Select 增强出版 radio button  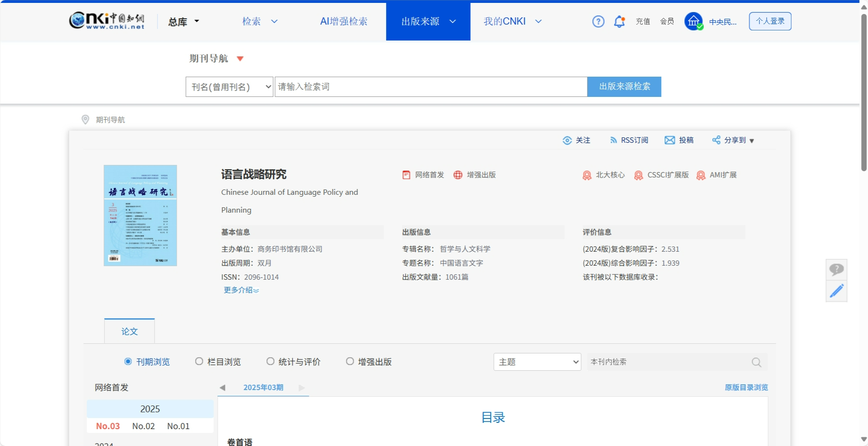tap(350, 361)
